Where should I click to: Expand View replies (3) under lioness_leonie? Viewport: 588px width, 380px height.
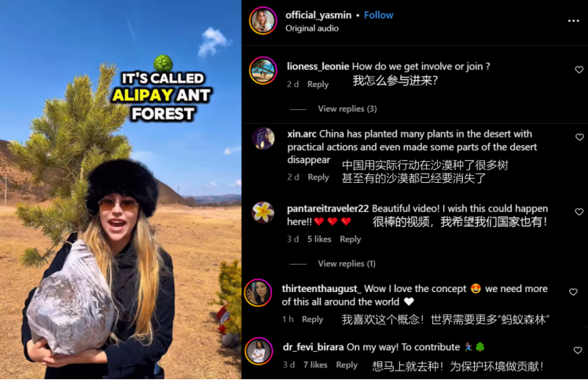tap(347, 109)
